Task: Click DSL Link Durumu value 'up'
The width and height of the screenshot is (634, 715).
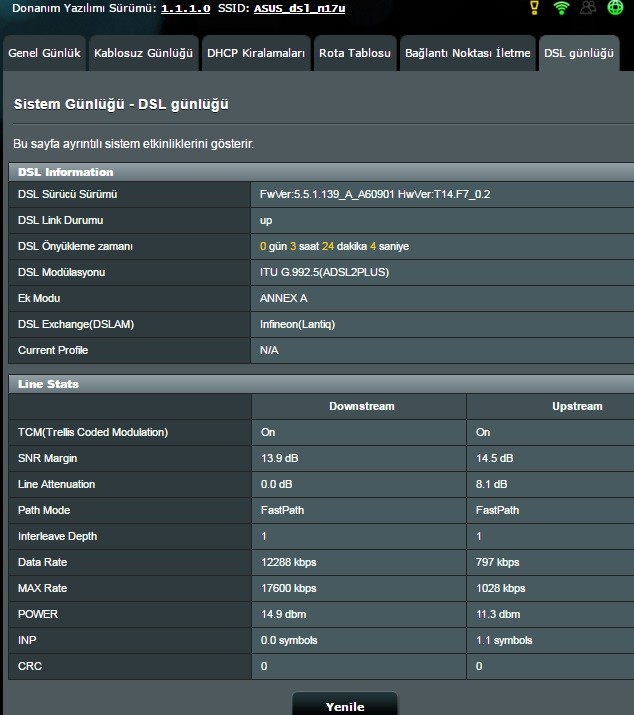Action: click(x=266, y=220)
